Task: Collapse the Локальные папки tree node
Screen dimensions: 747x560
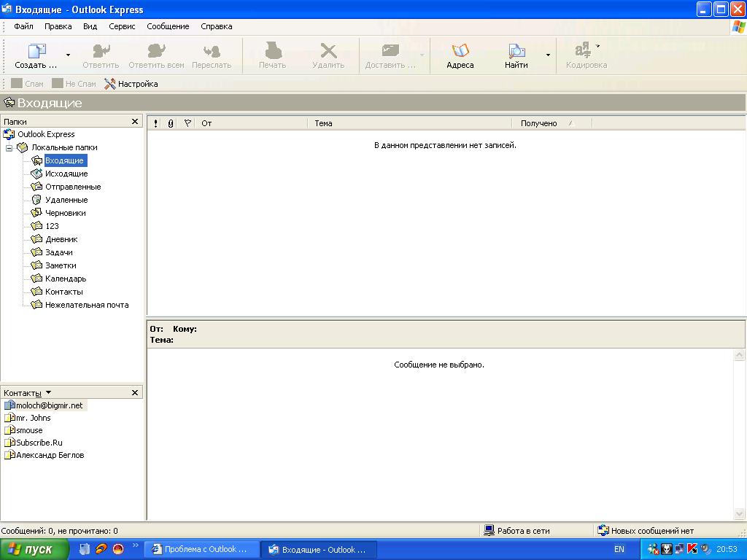Action: (9, 147)
